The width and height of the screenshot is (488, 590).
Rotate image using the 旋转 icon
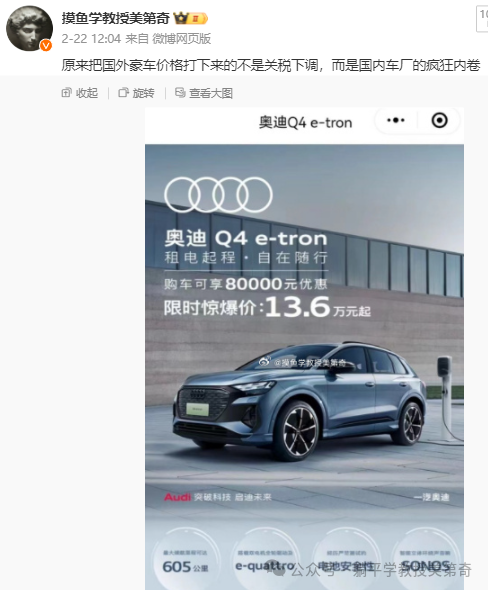123,93
